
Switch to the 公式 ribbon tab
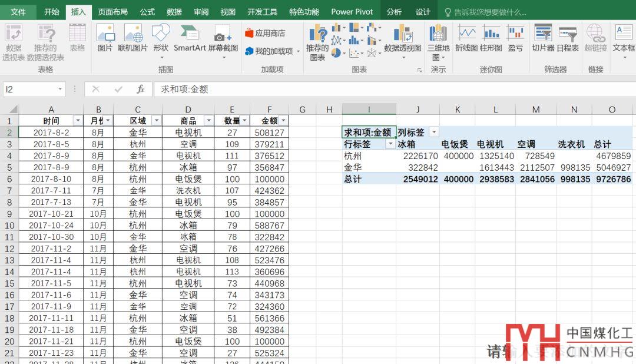point(147,12)
